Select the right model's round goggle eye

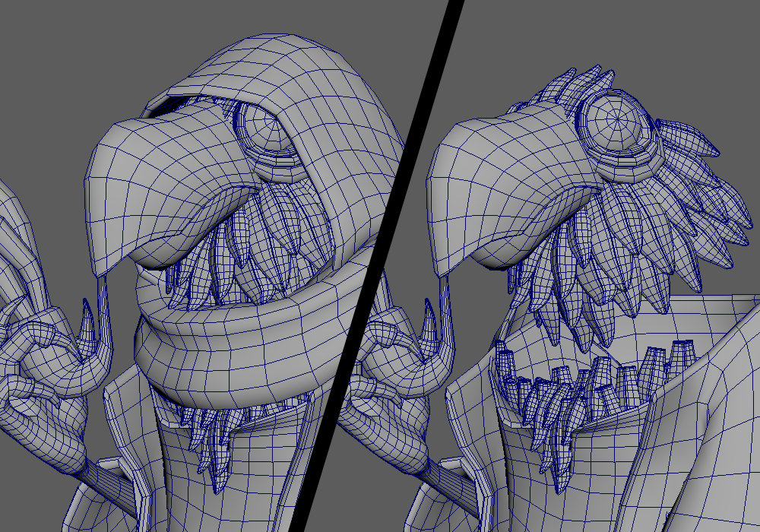614,122
